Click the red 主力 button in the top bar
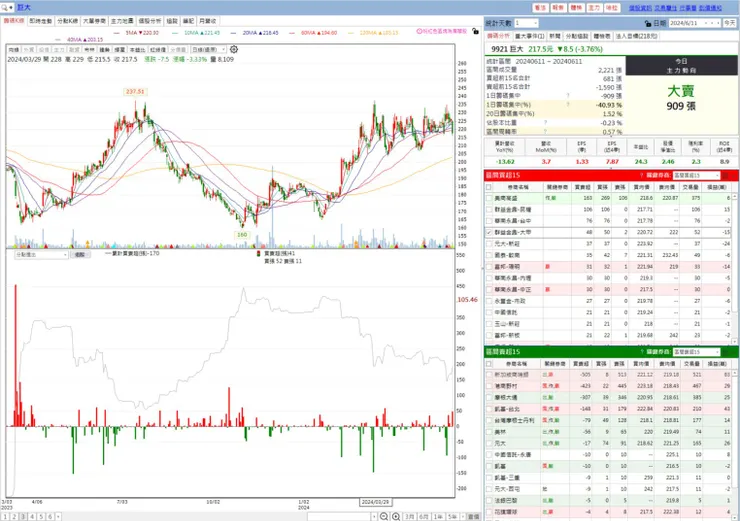This screenshot has height=521, width=740. point(594,8)
